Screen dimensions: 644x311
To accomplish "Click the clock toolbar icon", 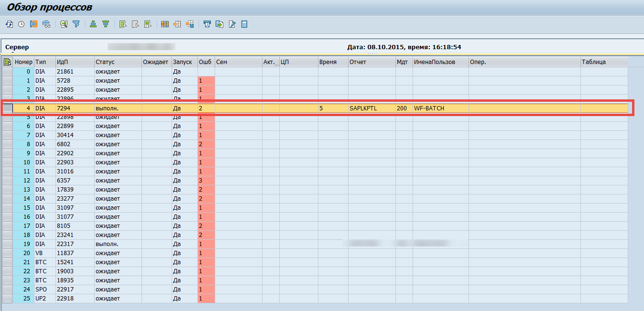I will 21,24.
